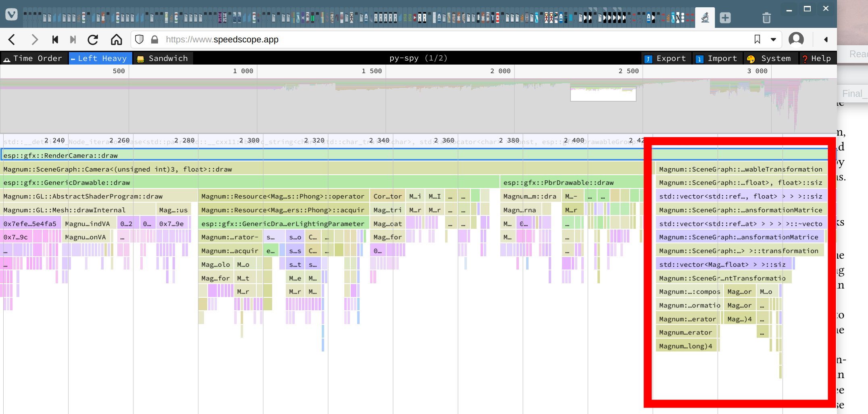Add a new browser tab
Screen dimensions: 868x414
click(725, 18)
